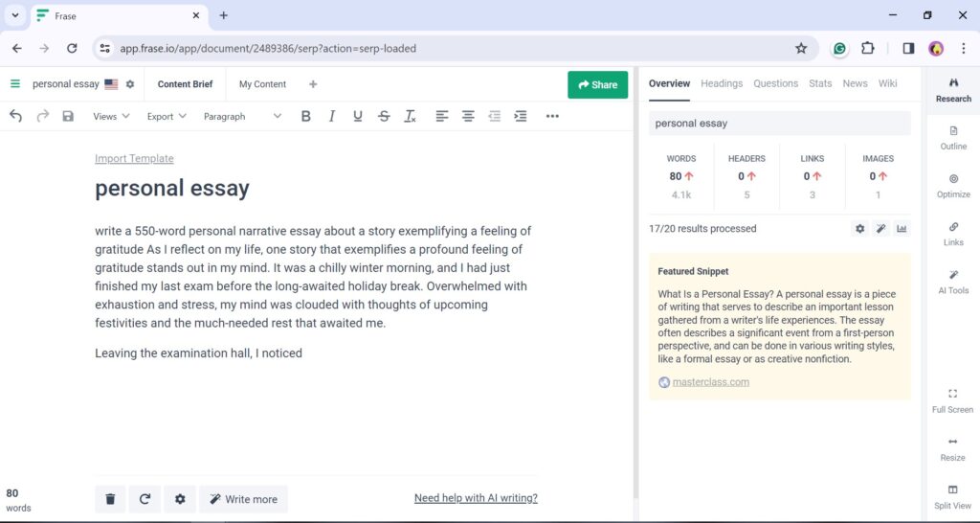
Task: Apply strikethrough formatting
Action: (x=384, y=116)
